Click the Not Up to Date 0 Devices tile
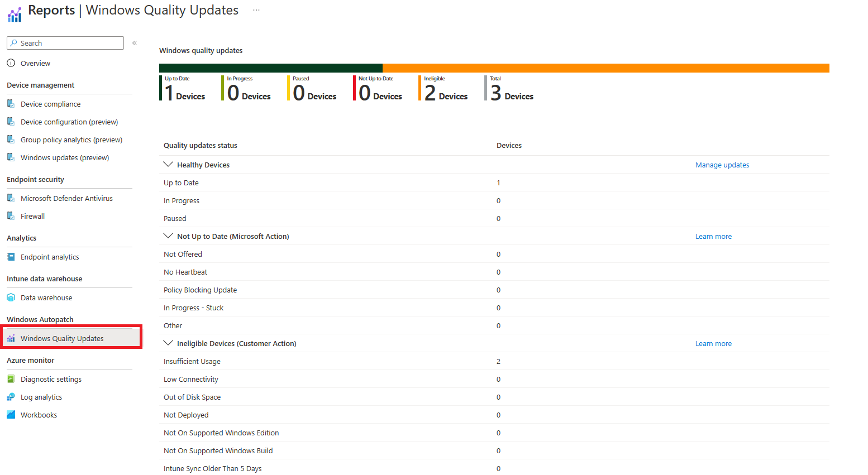 click(x=379, y=88)
